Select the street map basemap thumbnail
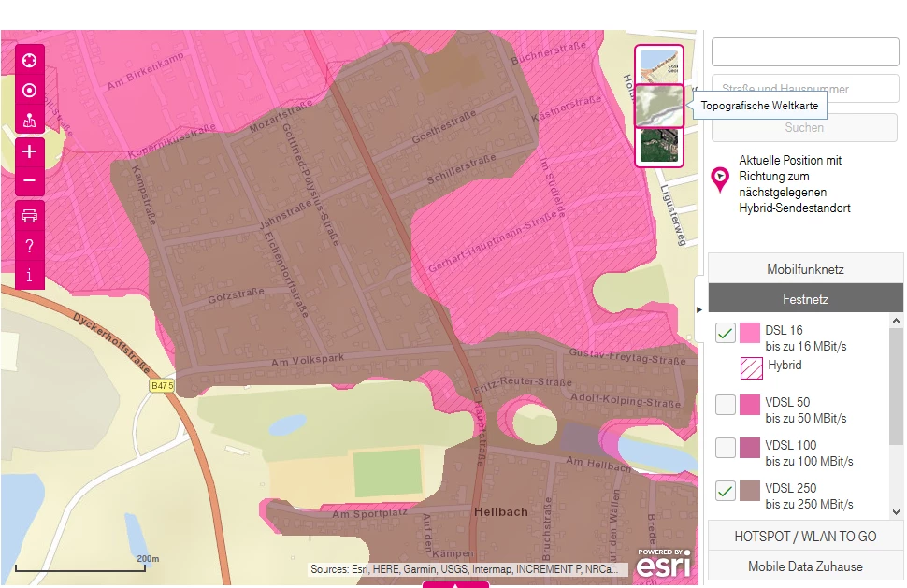Viewport: 907px width, 588px height. [659, 66]
